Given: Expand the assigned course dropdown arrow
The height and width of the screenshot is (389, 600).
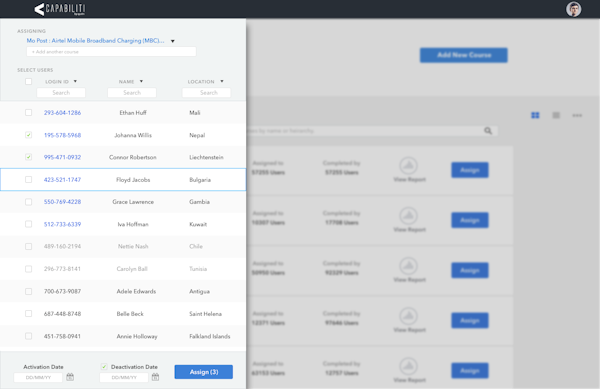Looking at the screenshot, I should tap(173, 41).
